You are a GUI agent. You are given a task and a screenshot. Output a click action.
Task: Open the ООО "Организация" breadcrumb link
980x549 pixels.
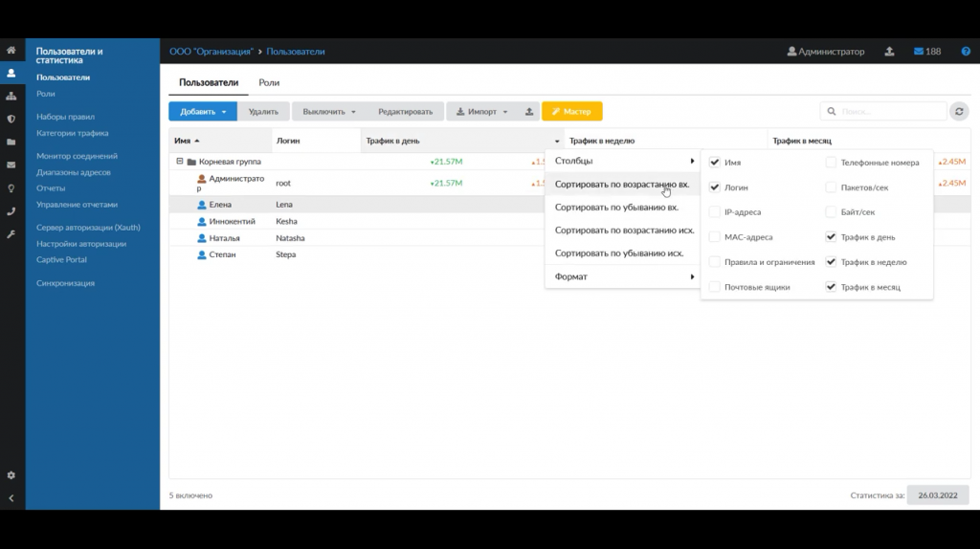(212, 52)
